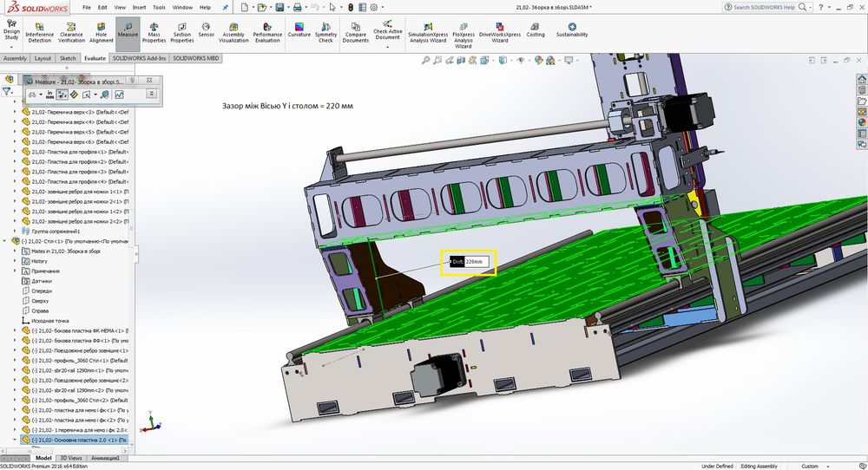Show Curvature display
This screenshot has width=868, height=470.
pyautogui.click(x=299, y=30)
